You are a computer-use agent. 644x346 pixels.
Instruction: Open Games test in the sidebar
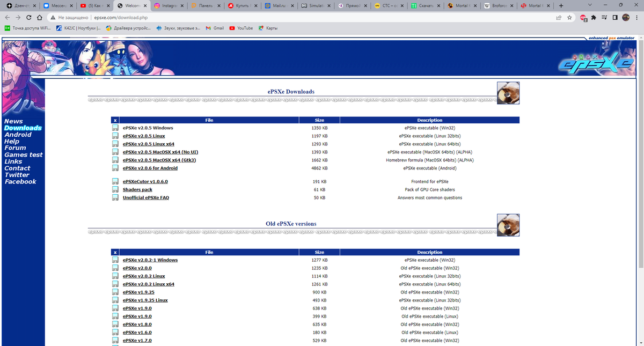pos(24,155)
